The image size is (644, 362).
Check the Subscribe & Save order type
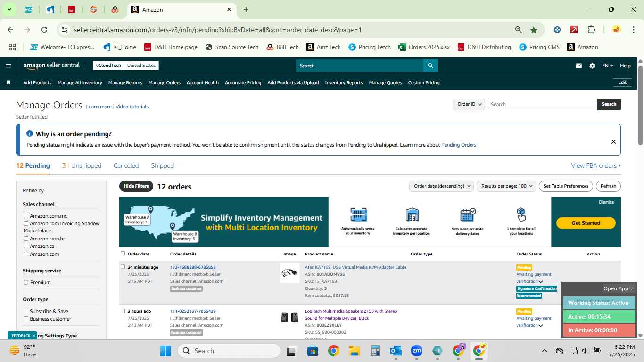coord(26,311)
